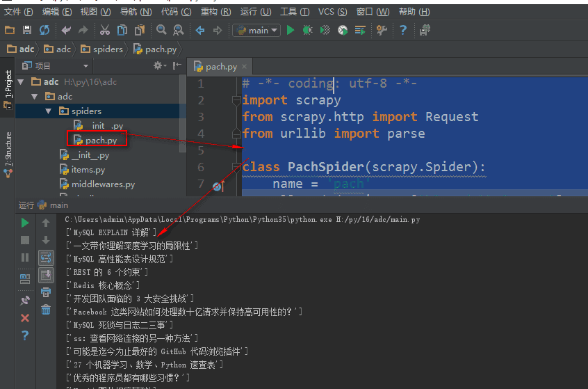Image resolution: width=588 pixels, height=389 pixels.
Task: Cut selection with the scissors icon
Action: [105, 30]
